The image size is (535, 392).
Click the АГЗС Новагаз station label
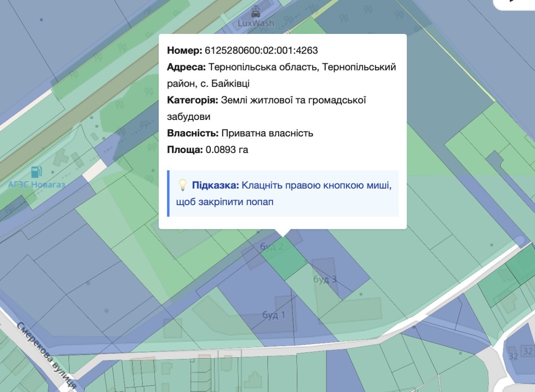click(x=37, y=184)
